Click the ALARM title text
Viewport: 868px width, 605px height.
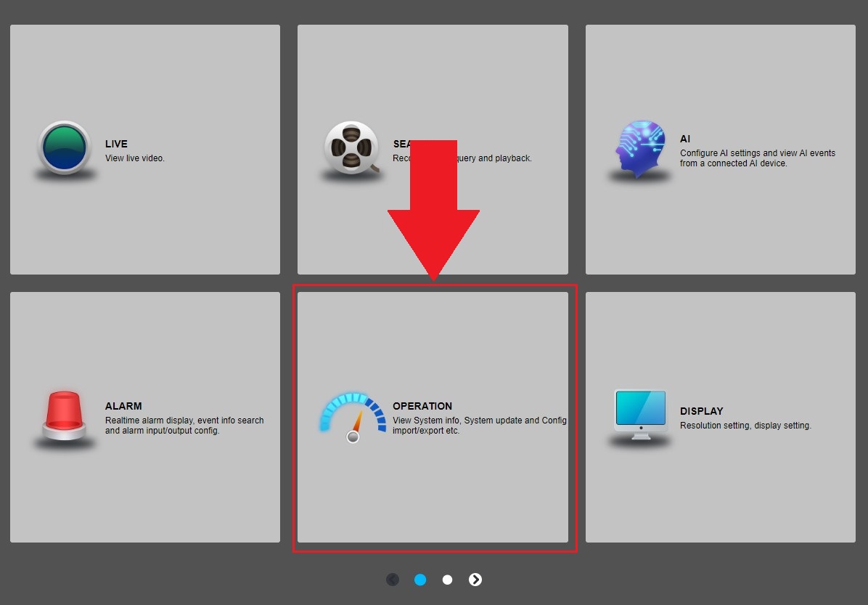123,406
